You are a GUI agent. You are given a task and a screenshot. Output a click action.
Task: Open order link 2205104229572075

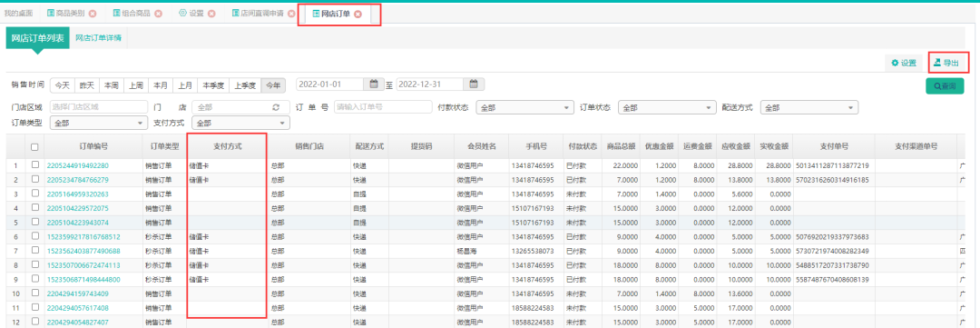(78, 208)
